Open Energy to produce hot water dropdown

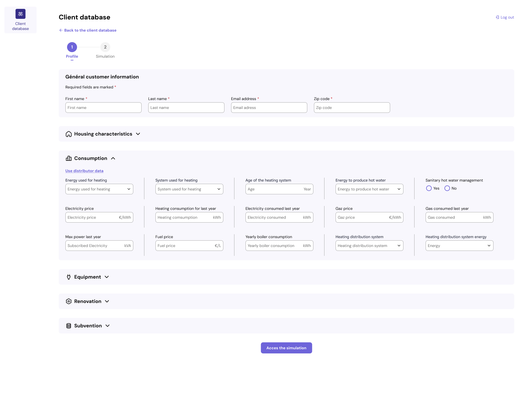coord(369,189)
